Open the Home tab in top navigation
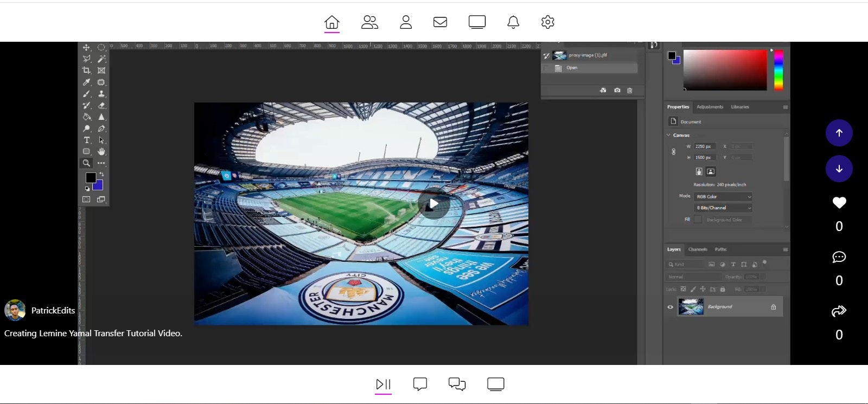 [332, 22]
